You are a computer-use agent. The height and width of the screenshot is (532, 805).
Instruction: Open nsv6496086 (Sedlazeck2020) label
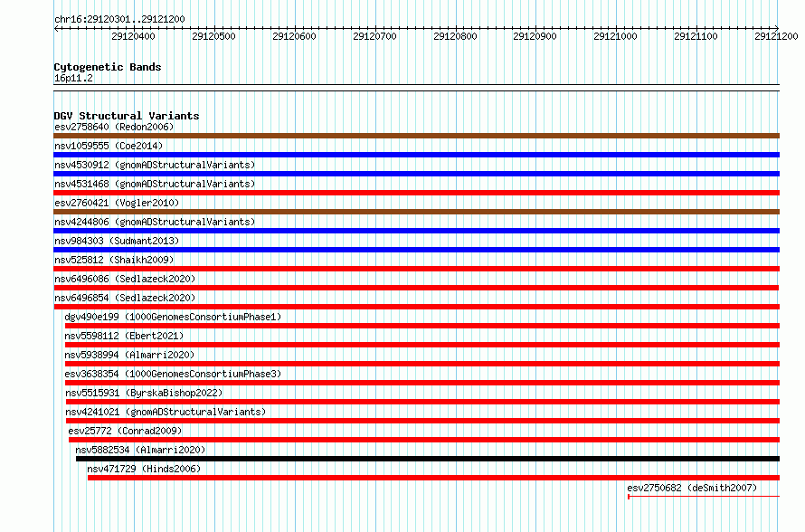pos(125,279)
